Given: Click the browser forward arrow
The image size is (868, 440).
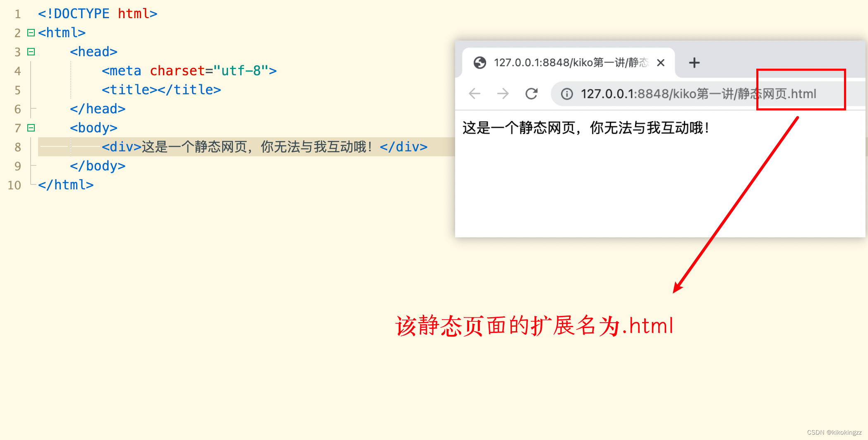Looking at the screenshot, I should (503, 94).
